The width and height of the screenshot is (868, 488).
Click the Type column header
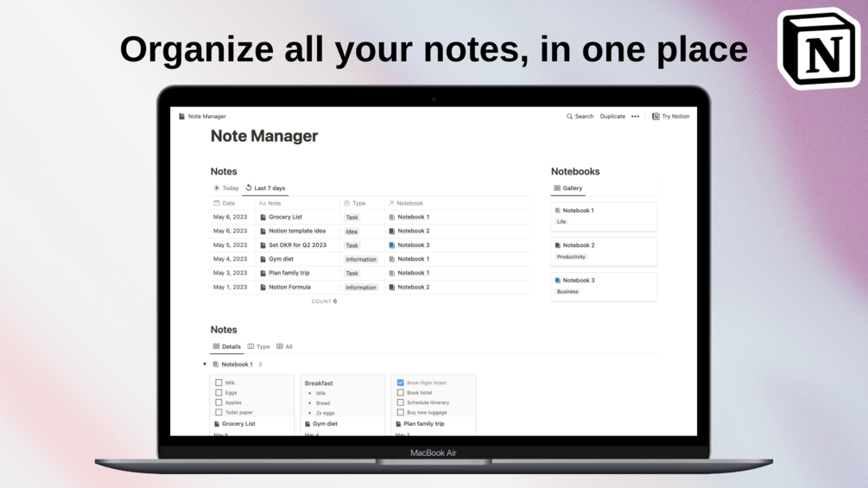click(354, 203)
